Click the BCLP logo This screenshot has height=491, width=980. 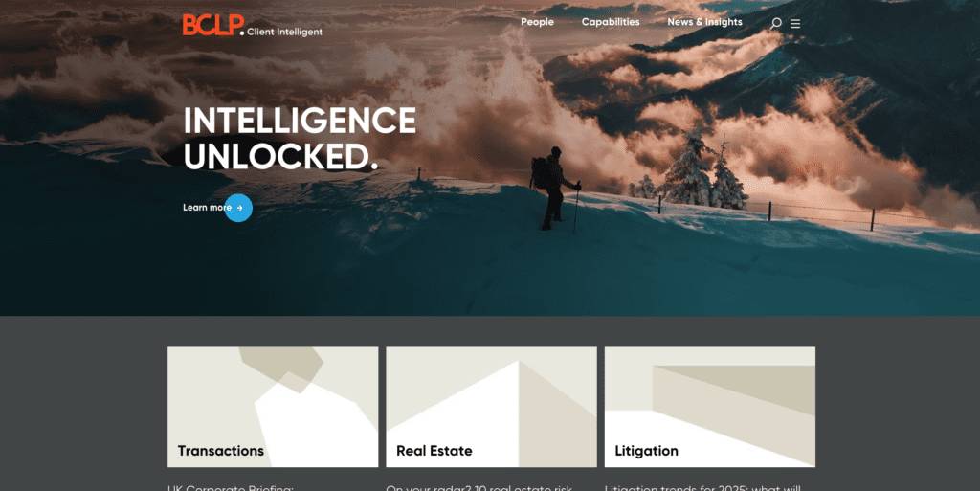point(213,25)
